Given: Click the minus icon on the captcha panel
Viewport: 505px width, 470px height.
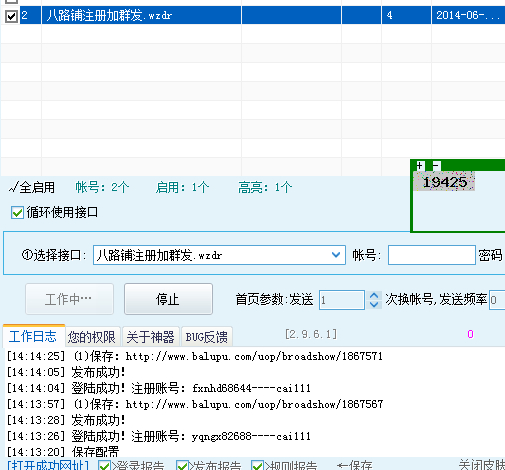Looking at the screenshot, I should pos(436,165).
